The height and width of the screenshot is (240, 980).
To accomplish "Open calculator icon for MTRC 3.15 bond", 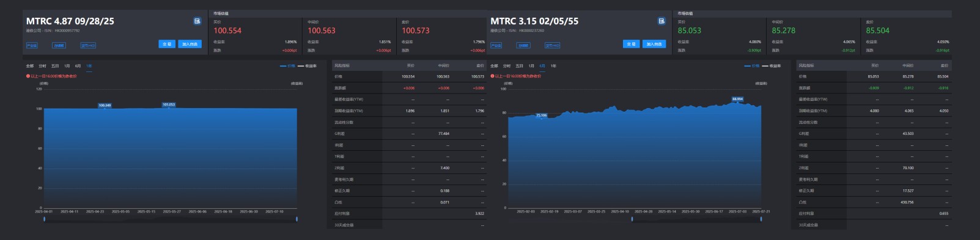I will point(661,21).
